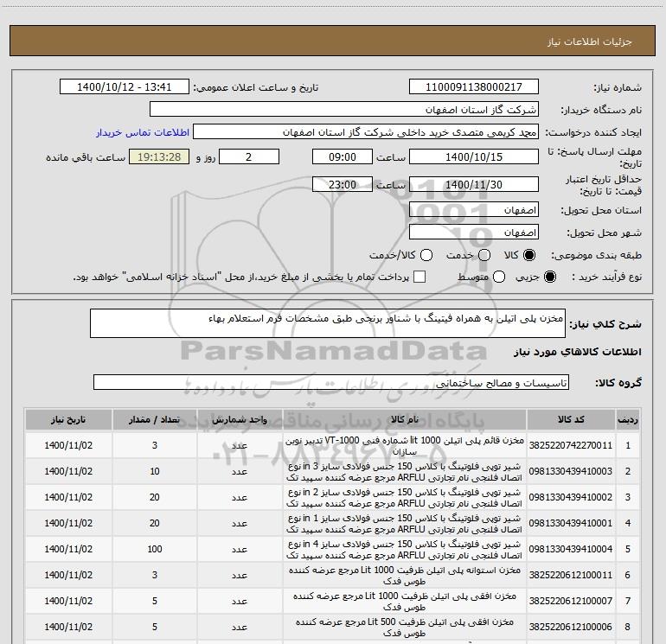Click the remaining days field showing 2
The image size is (666, 644).
click(249, 156)
